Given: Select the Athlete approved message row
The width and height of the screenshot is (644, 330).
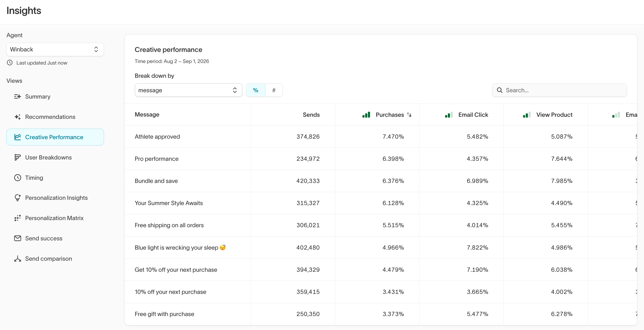Looking at the screenshot, I should [381, 137].
